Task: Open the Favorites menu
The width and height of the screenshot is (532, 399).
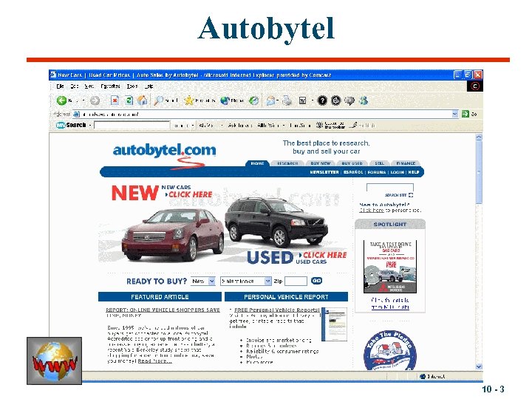Action: click(110, 86)
